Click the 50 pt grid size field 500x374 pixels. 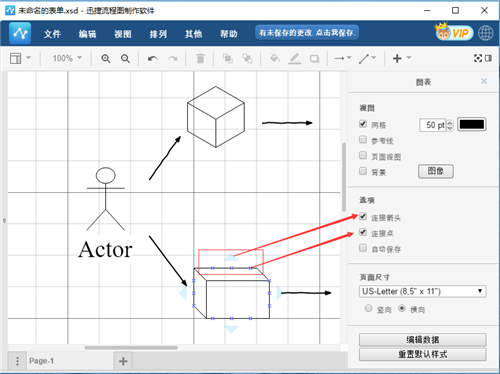pos(433,125)
